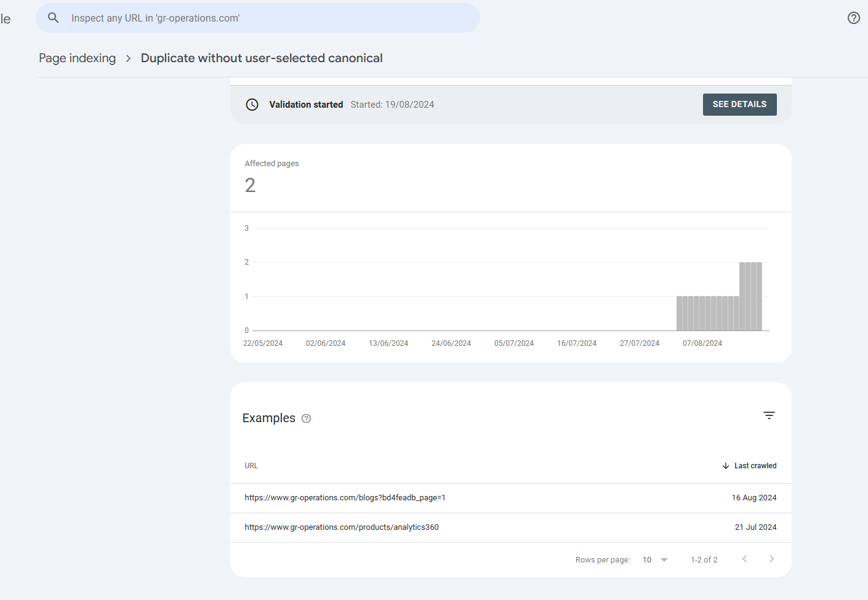
Task: Sort by Last crawled column header
Action: tap(755, 466)
